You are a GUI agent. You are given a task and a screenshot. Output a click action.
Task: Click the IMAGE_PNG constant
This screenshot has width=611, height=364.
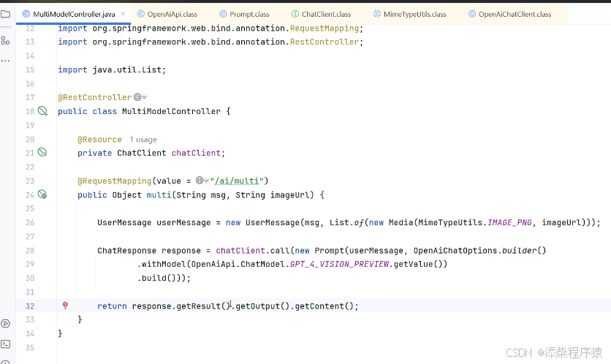[509, 222]
